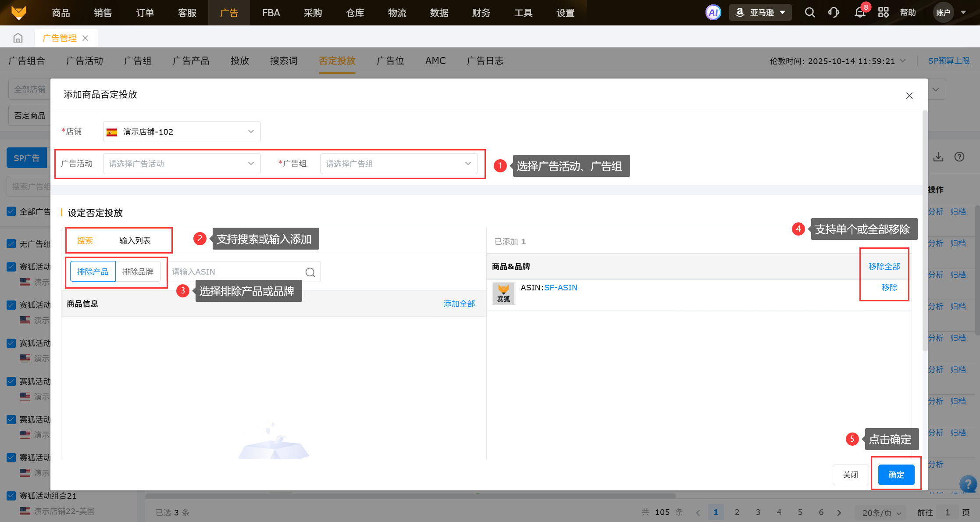This screenshot has width=980, height=522.
Task: Click the blue 确定 button
Action: coord(896,475)
